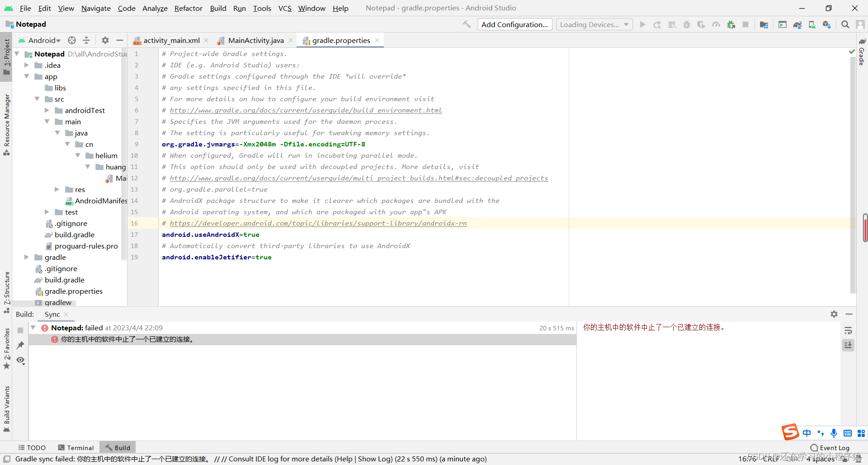Open the VCS menu
868x465 pixels.
tap(285, 8)
